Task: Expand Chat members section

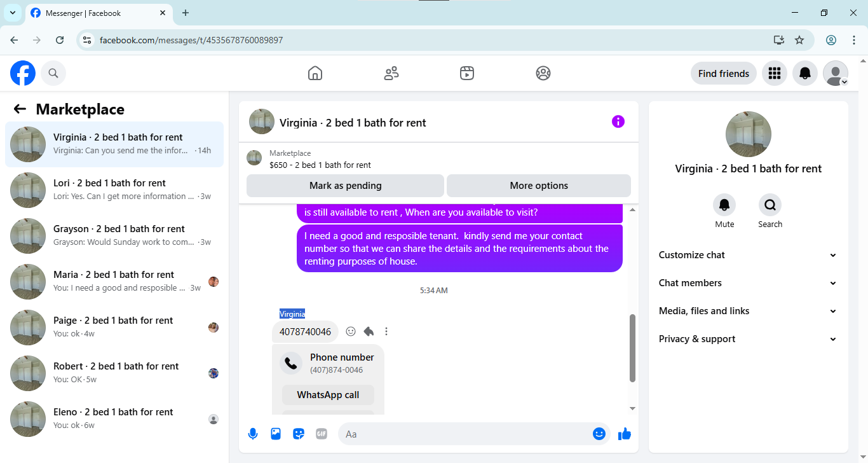Action: (x=749, y=283)
